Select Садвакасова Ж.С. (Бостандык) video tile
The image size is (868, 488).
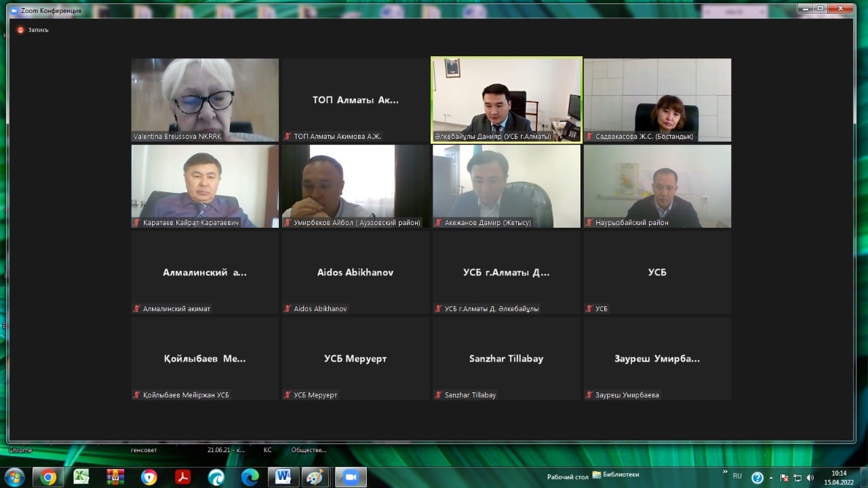[657, 100]
